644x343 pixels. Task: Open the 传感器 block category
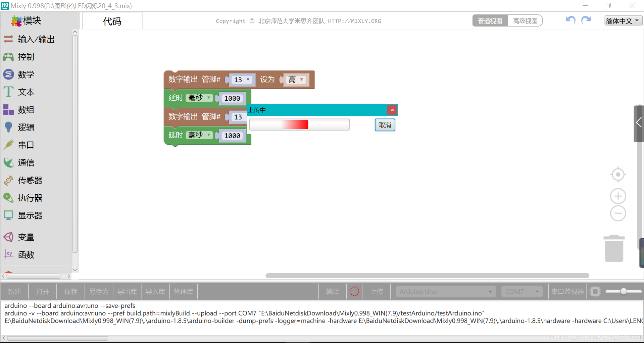(30, 180)
